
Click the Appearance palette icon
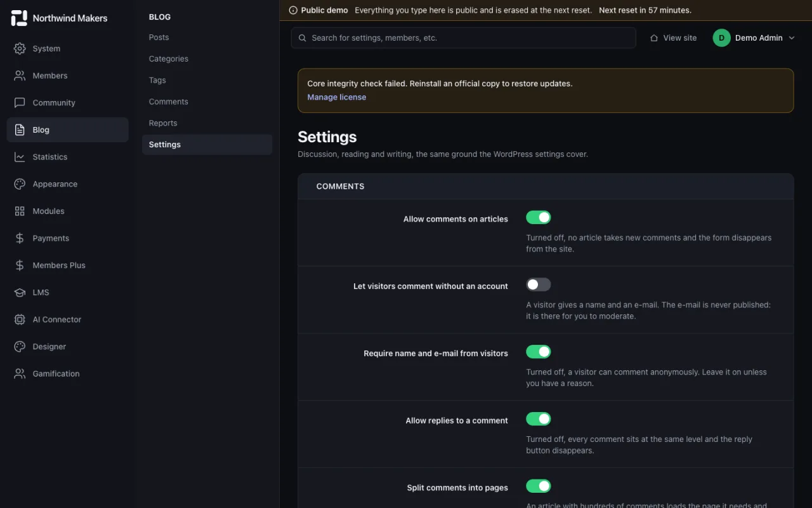point(20,184)
